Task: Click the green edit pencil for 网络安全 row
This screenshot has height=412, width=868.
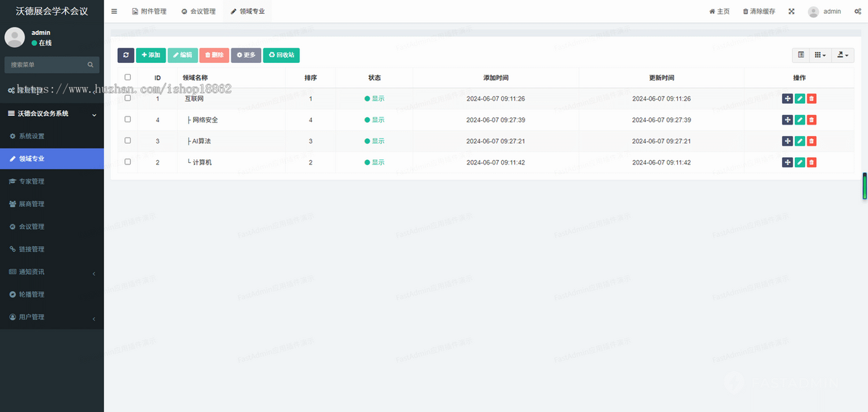Action: click(799, 120)
